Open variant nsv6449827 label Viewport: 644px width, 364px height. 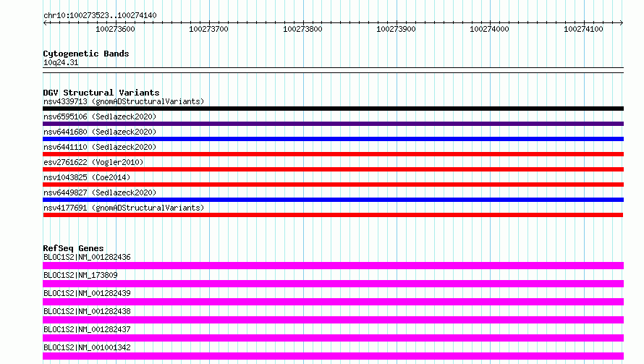tap(100, 192)
